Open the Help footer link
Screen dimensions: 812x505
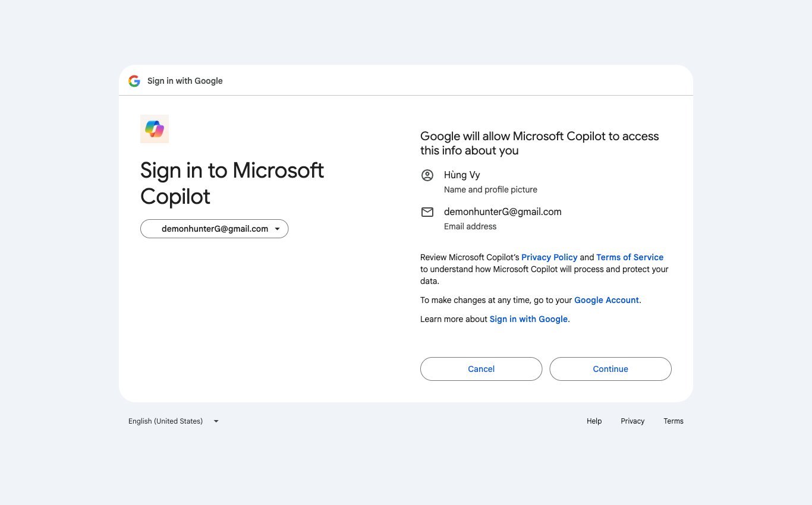coord(594,421)
